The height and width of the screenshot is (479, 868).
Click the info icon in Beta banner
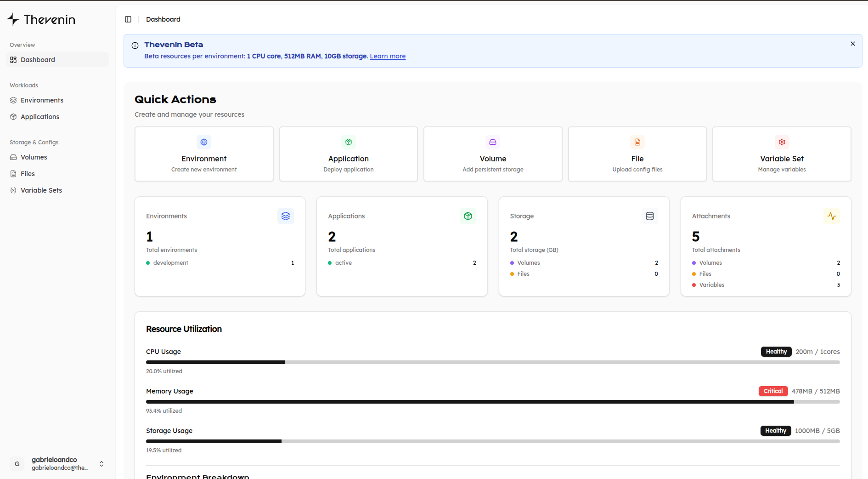(135, 46)
